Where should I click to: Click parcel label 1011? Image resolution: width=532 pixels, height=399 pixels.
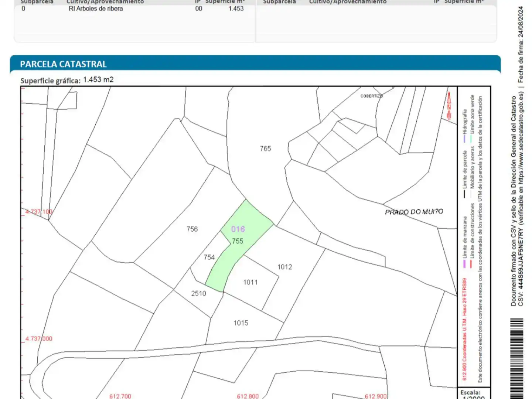250,282
